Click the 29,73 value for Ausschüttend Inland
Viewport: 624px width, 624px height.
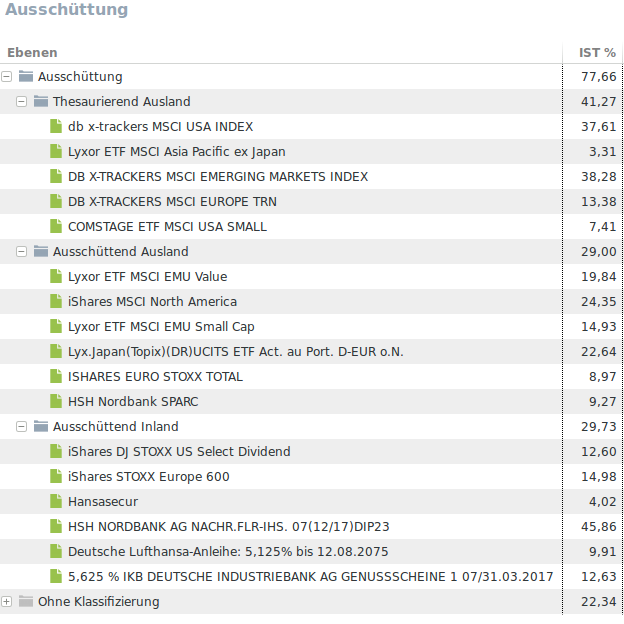[x=599, y=427]
